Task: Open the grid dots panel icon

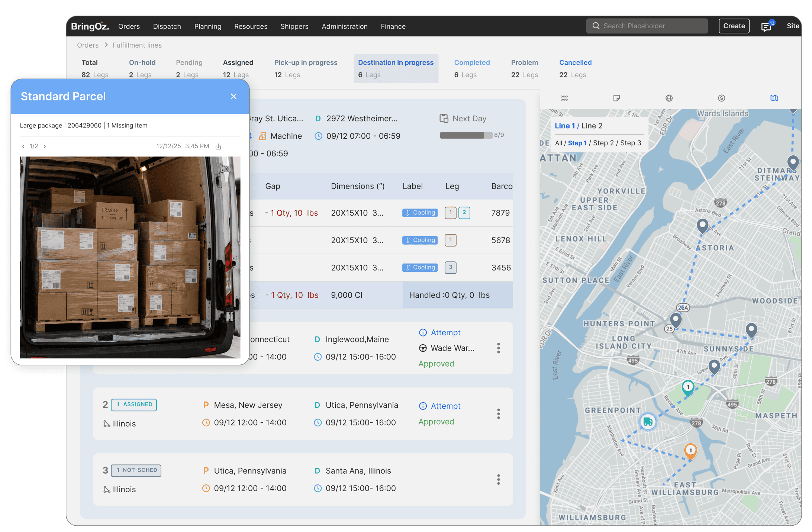Action: [x=564, y=98]
